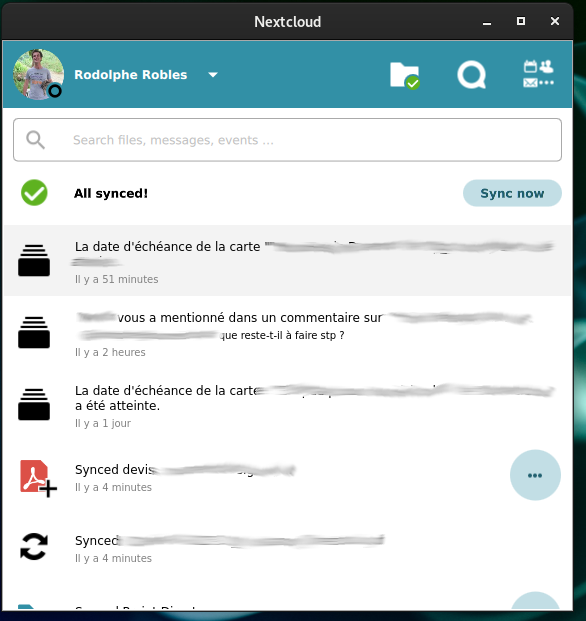This screenshot has width=586, height=621.
Task: Click the online status indicator on avatar
Action: pos(55,91)
